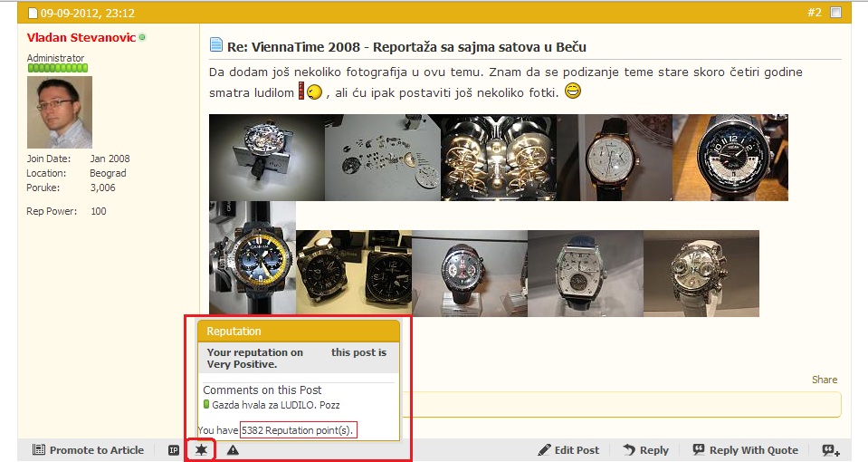
Task: Tick the checkbox next to post #2
Action: 835,13
